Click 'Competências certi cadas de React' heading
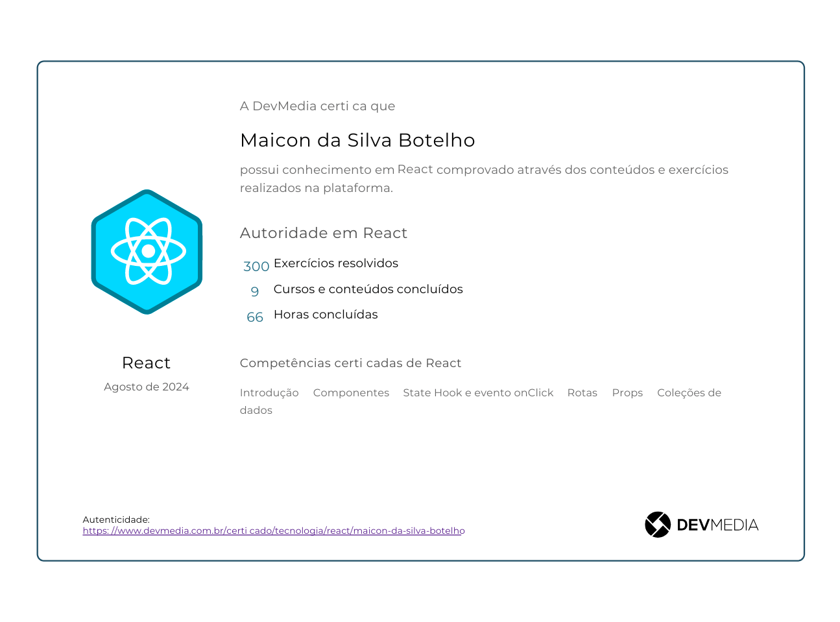The width and height of the screenshot is (840, 622). pos(350,363)
